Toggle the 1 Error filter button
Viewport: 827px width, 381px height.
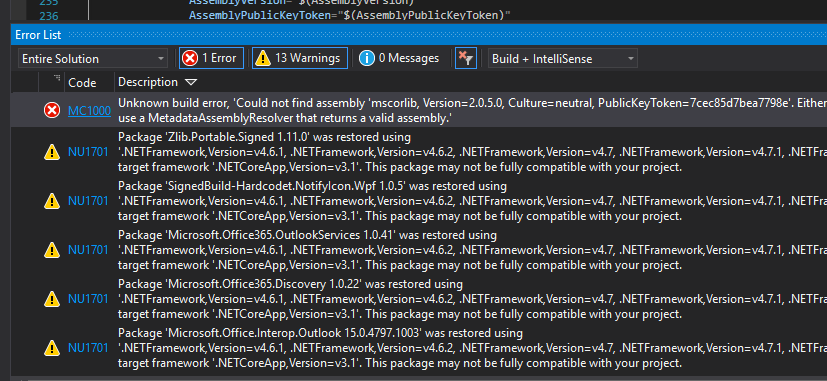click(211, 59)
